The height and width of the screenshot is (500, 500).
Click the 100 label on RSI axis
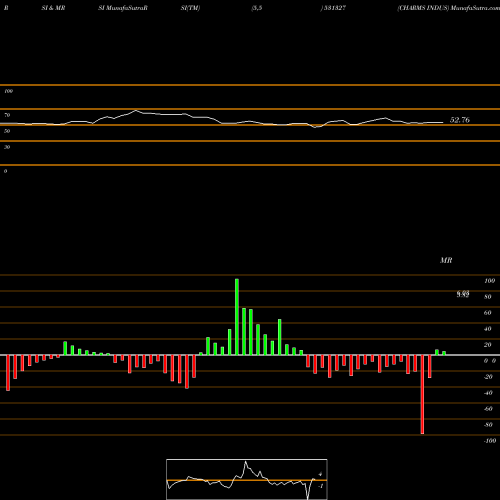click(x=8, y=91)
